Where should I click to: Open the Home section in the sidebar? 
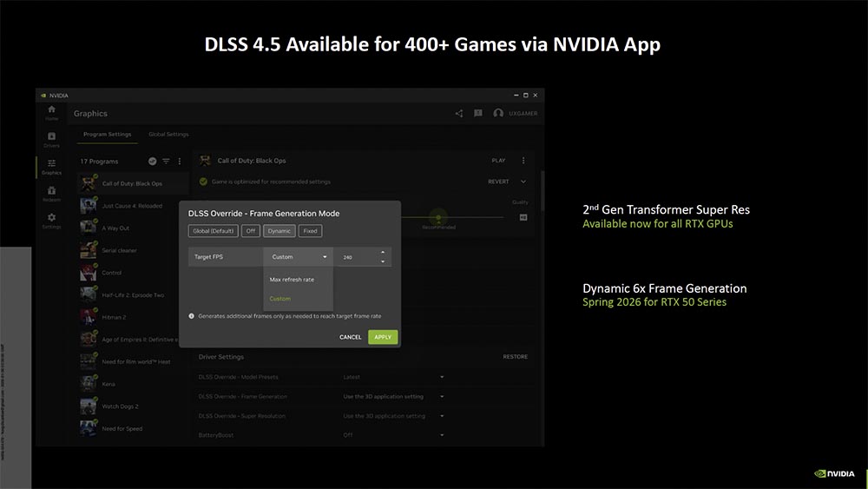51,111
